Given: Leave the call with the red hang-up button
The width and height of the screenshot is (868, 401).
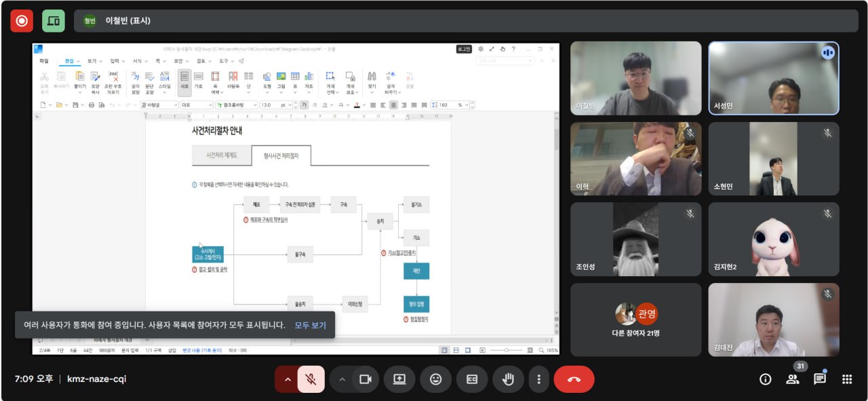Looking at the screenshot, I should pos(574,379).
